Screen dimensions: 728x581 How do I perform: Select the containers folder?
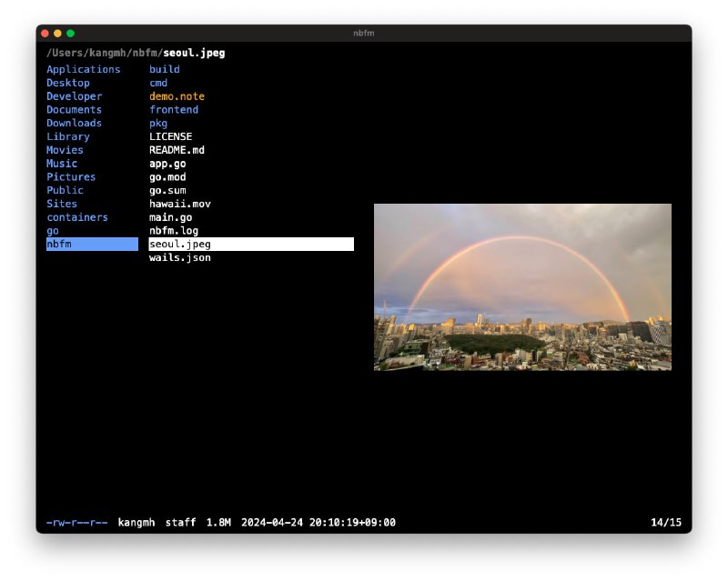(77, 217)
